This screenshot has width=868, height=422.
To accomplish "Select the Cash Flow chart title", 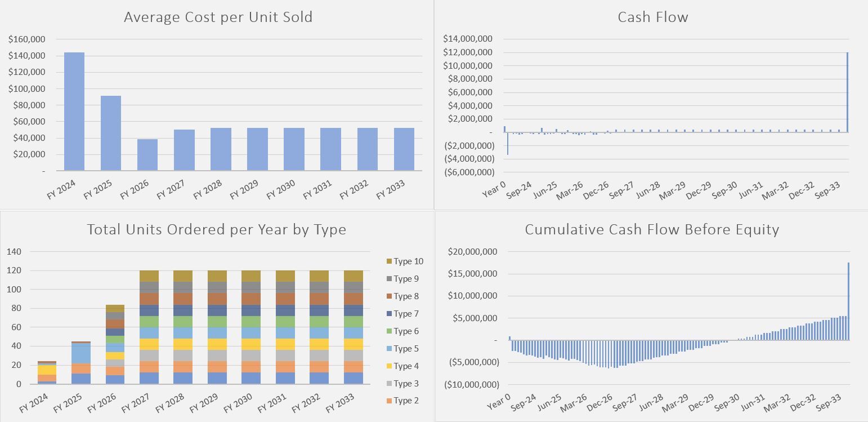I will [653, 17].
